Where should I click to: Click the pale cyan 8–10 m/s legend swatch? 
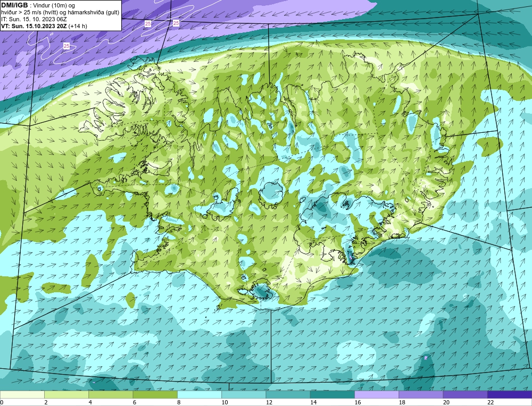tap(199, 394)
